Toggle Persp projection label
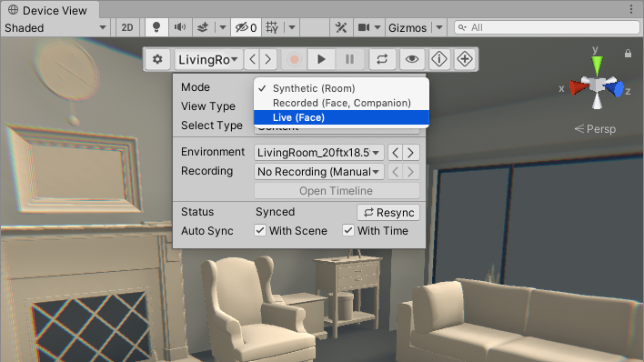The image size is (644, 362). (595, 129)
